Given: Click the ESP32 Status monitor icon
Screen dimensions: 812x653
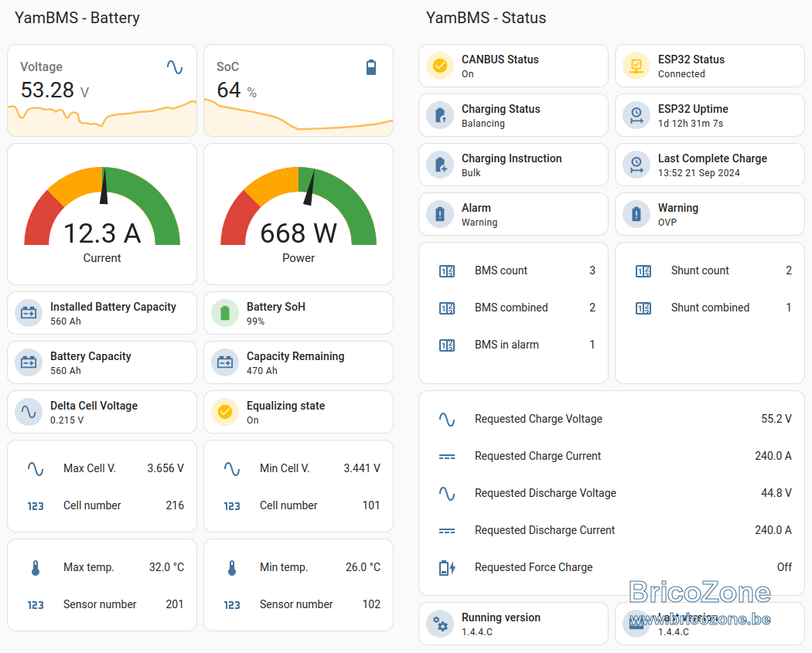Looking at the screenshot, I should pos(636,66).
